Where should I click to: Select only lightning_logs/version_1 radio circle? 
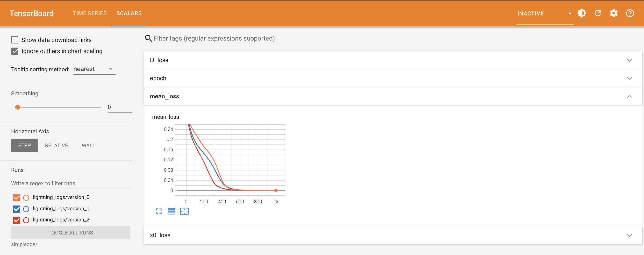(26, 209)
